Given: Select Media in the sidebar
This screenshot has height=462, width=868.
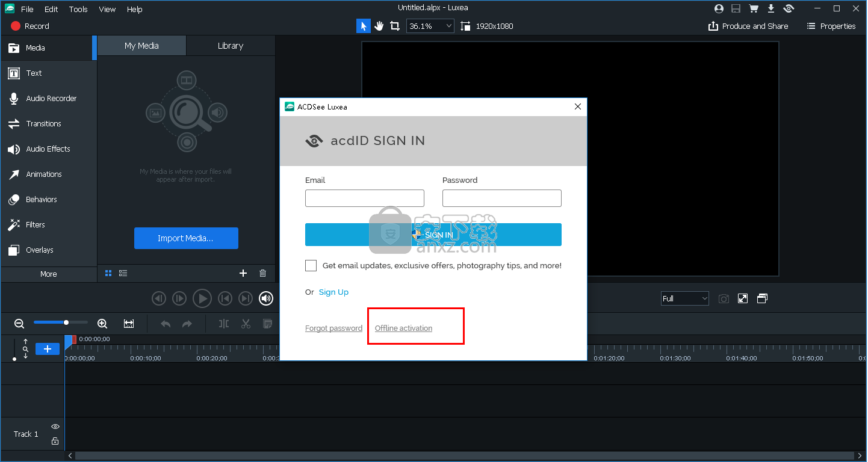Looking at the screenshot, I should (x=48, y=48).
